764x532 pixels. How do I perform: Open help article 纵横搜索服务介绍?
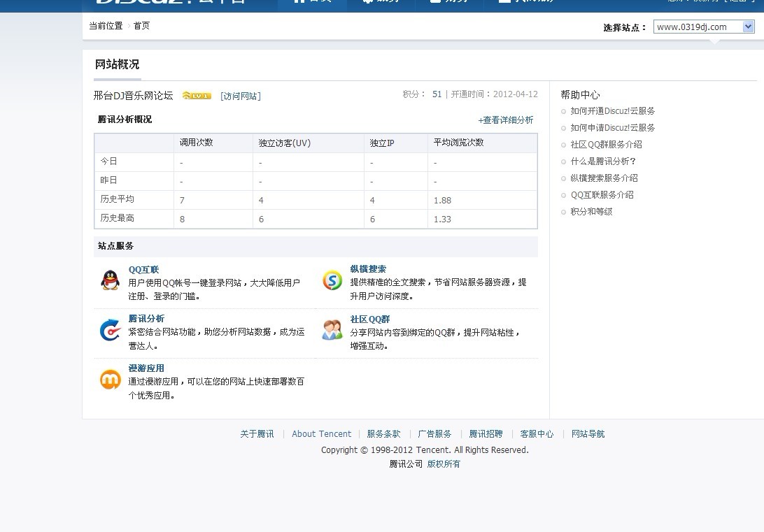click(604, 178)
